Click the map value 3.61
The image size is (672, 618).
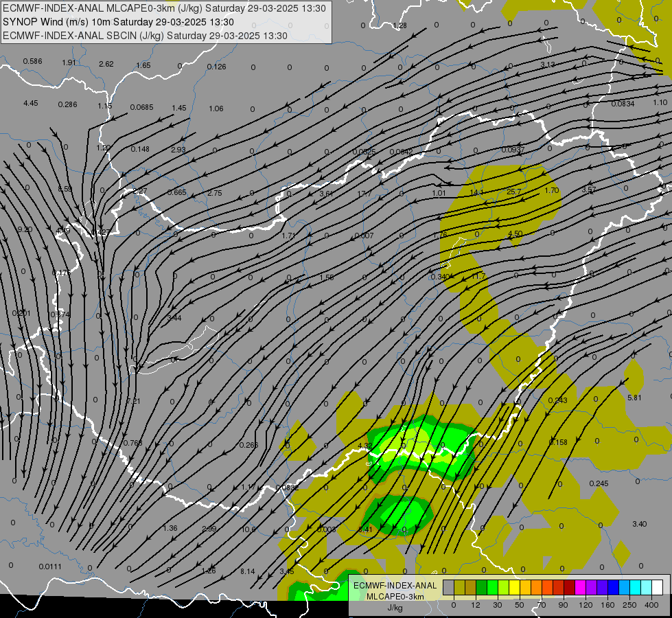[x=326, y=194]
